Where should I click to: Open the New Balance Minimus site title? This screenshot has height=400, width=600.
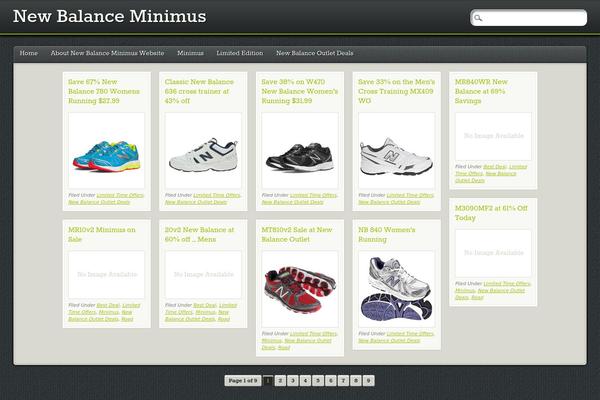[x=109, y=16]
